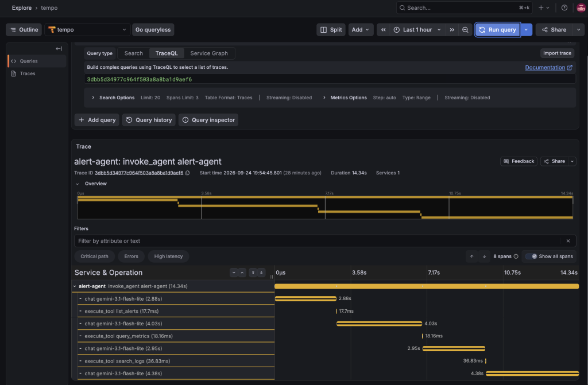Shift time range forwards
This screenshot has width=588, height=385.
pos(452,30)
